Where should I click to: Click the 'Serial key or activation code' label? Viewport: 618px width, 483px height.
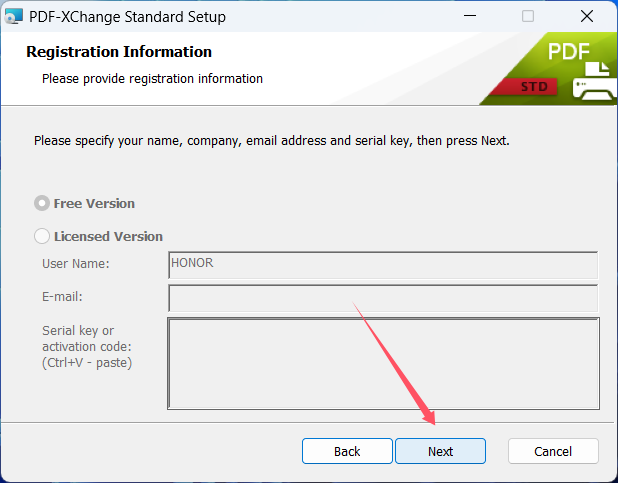click(x=87, y=347)
